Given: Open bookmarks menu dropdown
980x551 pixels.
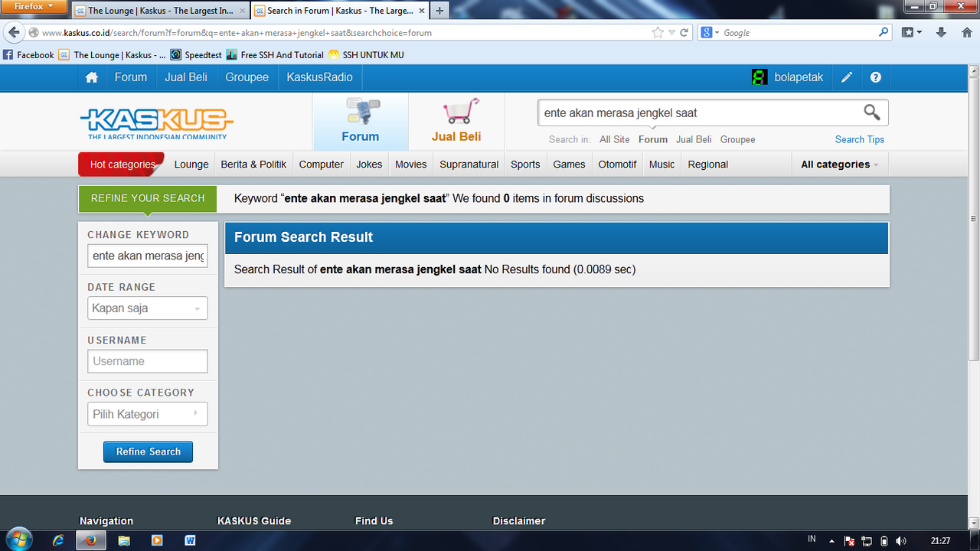Looking at the screenshot, I should 912,33.
